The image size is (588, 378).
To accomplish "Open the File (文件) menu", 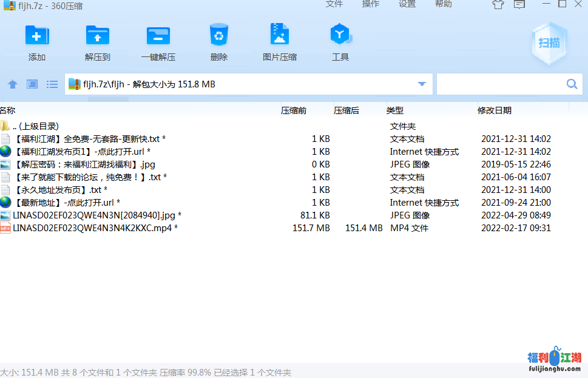I will [x=334, y=4].
